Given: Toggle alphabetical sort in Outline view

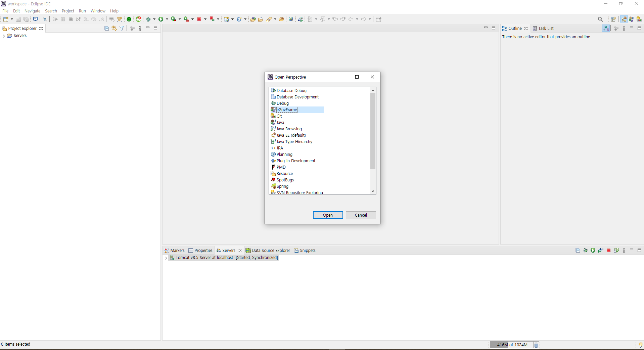Looking at the screenshot, I should (606, 29).
